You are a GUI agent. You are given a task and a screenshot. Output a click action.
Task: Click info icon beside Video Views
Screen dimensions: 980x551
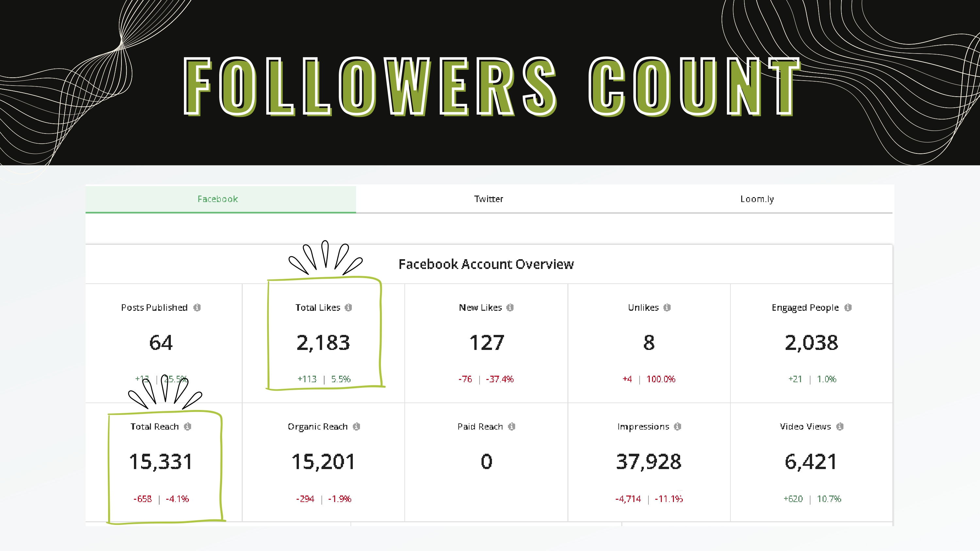[x=840, y=426]
